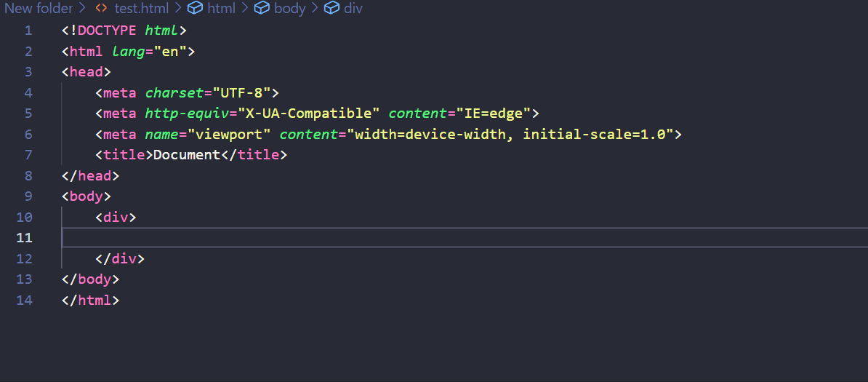Click the closing head tag on line 8
This screenshot has height=382, width=868.
pyautogui.click(x=90, y=176)
